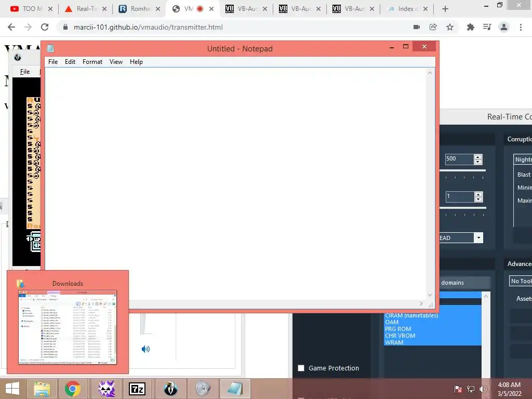Switch to the Romha browser tab
Viewport: 532px width, 399px height.
tap(139, 9)
